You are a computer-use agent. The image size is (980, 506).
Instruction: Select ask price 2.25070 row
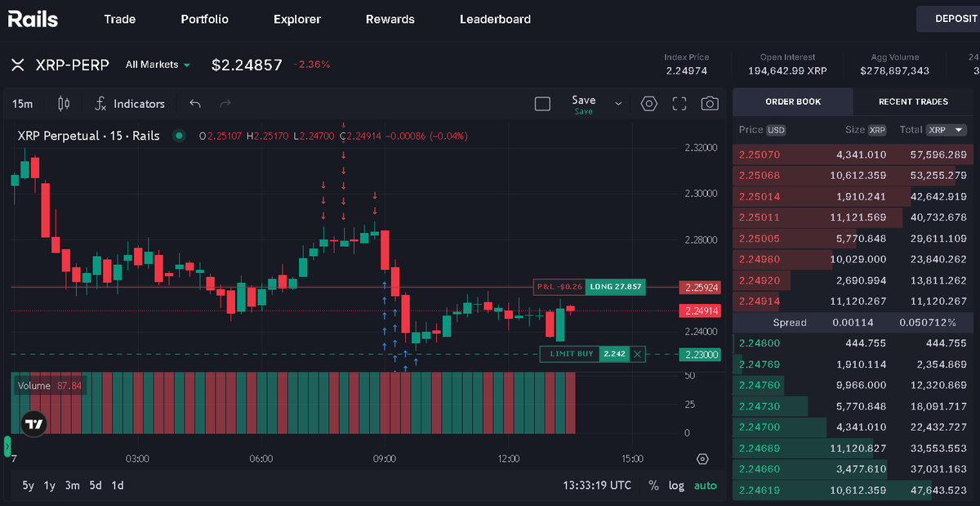[x=853, y=154]
